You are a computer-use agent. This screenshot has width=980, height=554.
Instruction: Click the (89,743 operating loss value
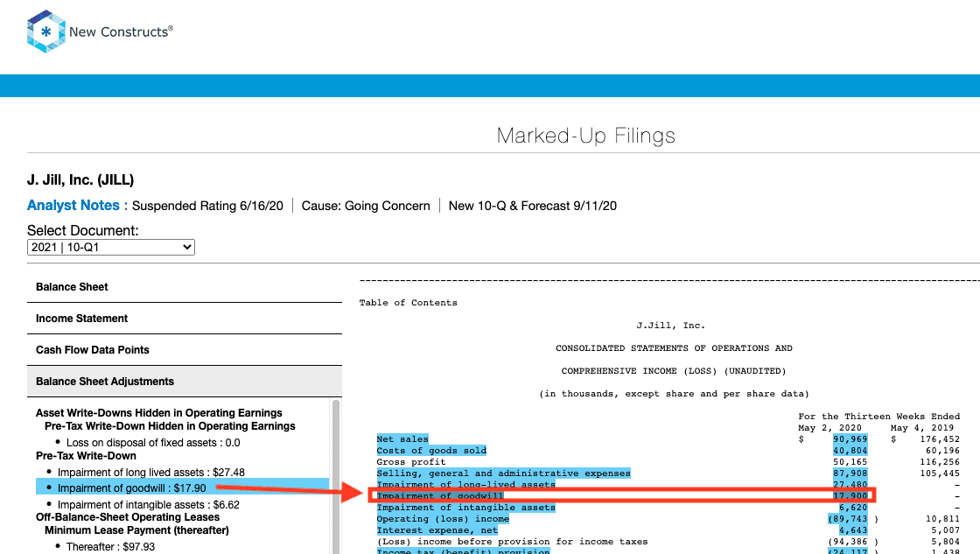tap(848, 519)
